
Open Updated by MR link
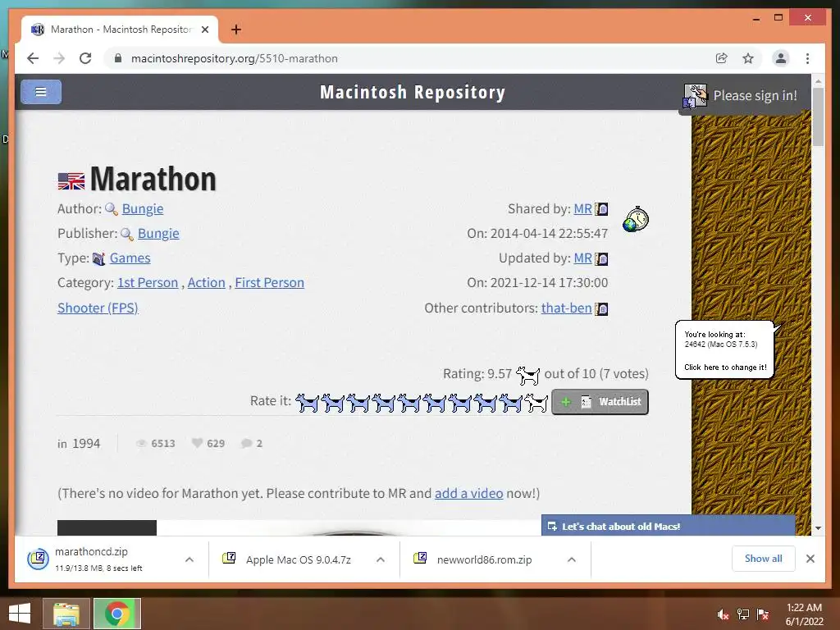pos(583,258)
